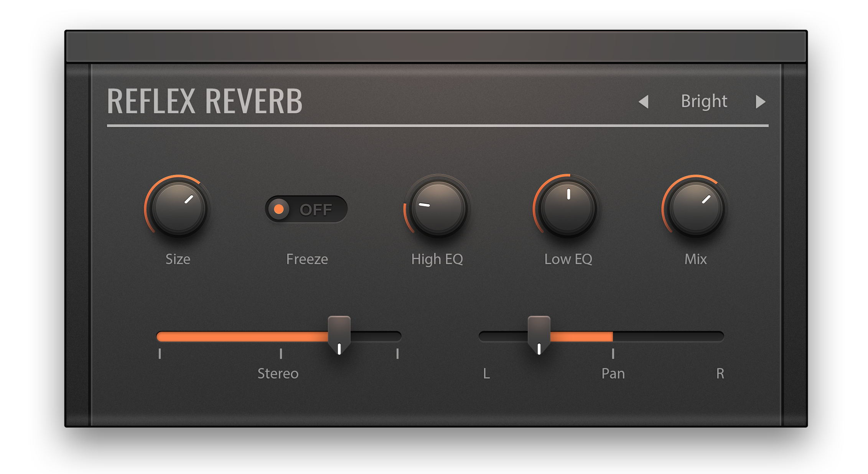Click the Low EQ knob
This screenshot has width=868, height=474.
(x=568, y=209)
